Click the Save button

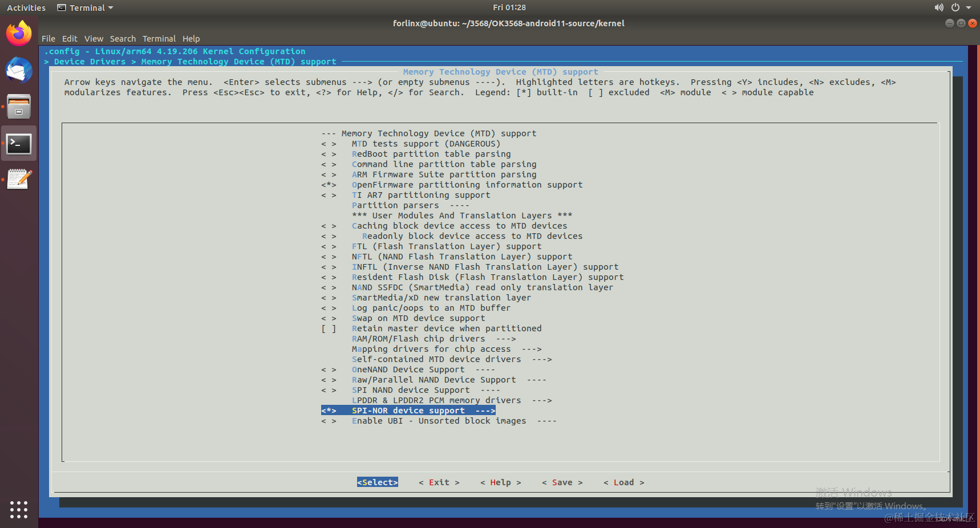coord(562,482)
